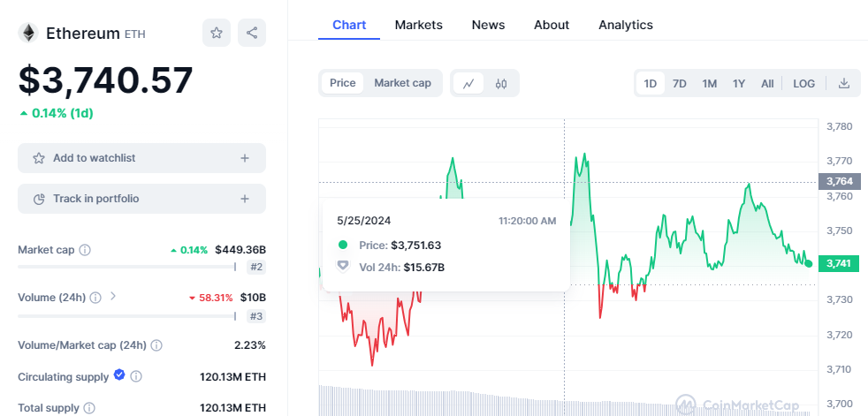Set chart range to 1Y
Viewport: 868px width, 416px height.
[738, 84]
